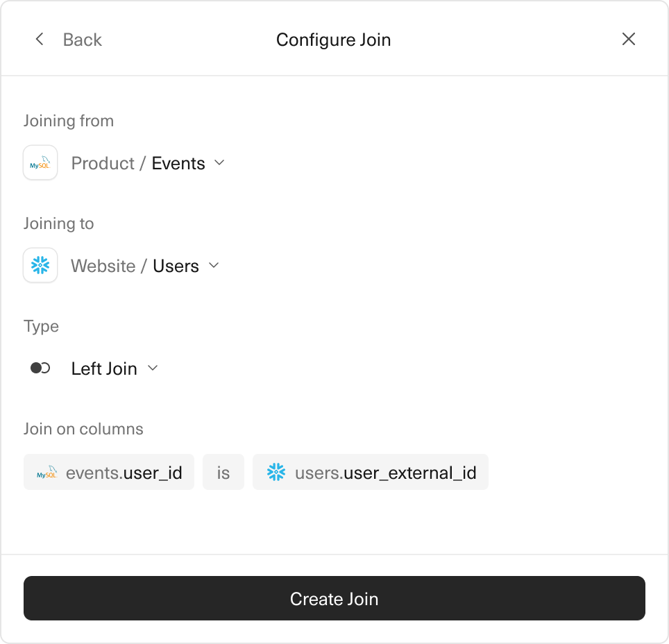Select the users.user_external_id column name
The width and height of the screenshot is (669, 644).
click(386, 473)
